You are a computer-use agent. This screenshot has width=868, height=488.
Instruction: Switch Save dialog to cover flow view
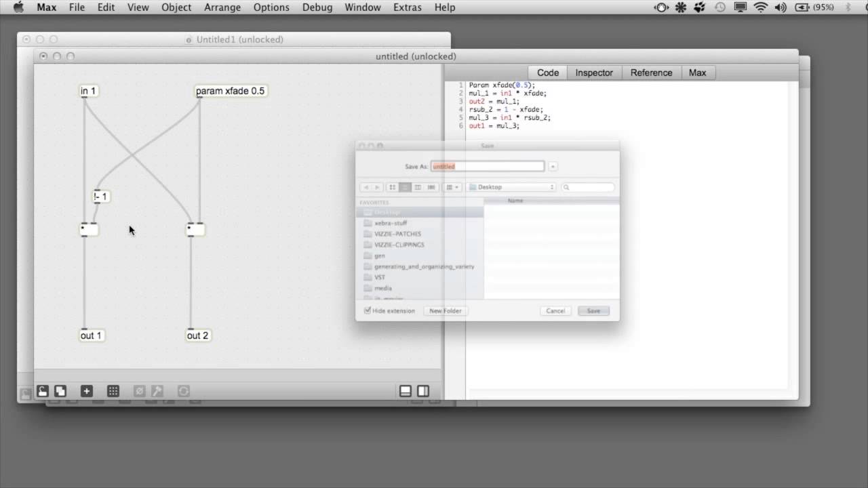pos(431,187)
